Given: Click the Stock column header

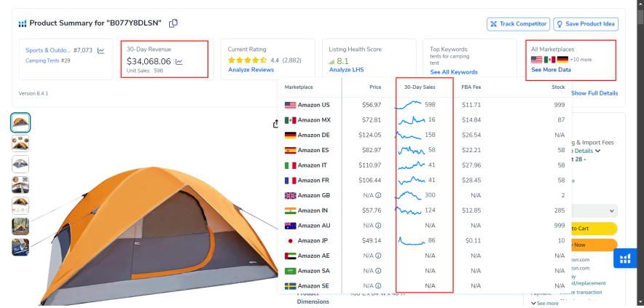Looking at the screenshot, I should [558, 87].
